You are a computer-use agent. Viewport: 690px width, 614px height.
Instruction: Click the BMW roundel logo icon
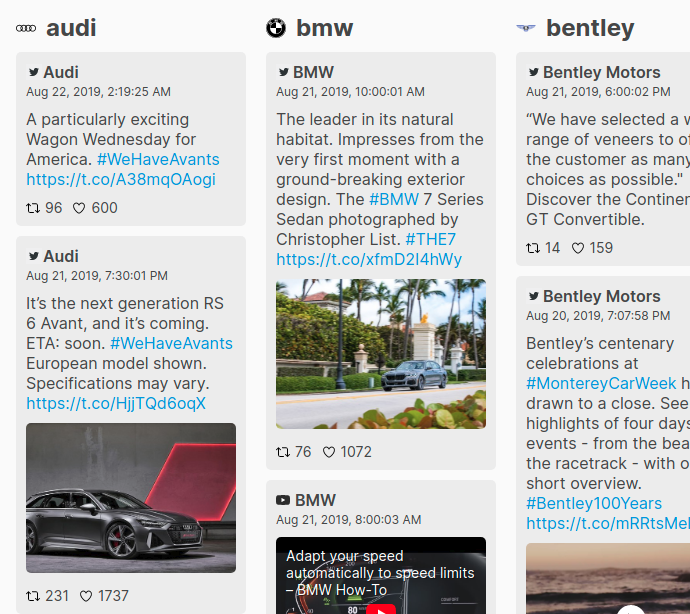pos(276,28)
